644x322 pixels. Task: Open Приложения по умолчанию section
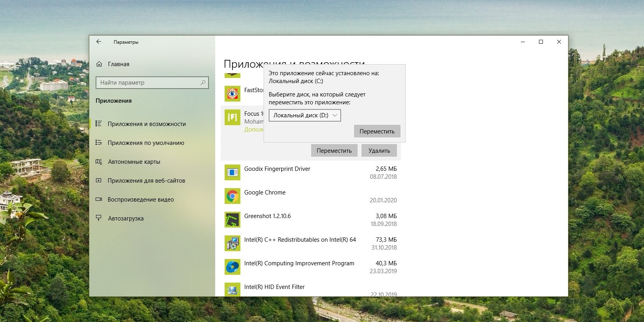pos(146,143)
